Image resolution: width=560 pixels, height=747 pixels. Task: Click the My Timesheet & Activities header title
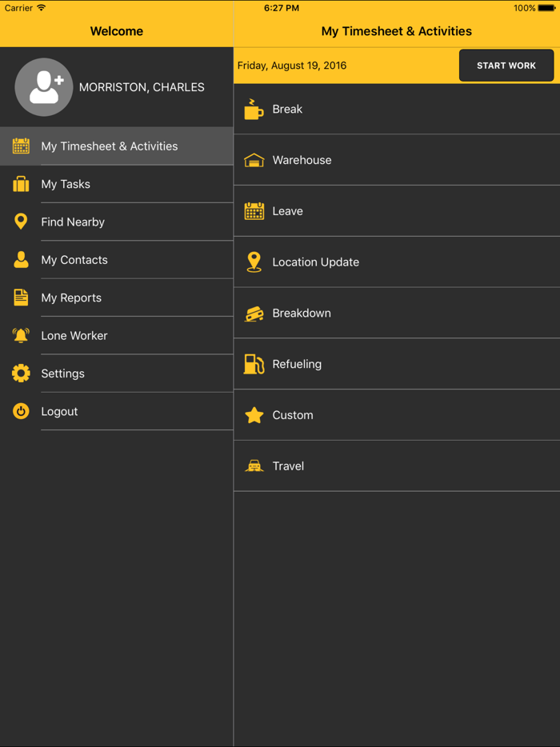397,31
